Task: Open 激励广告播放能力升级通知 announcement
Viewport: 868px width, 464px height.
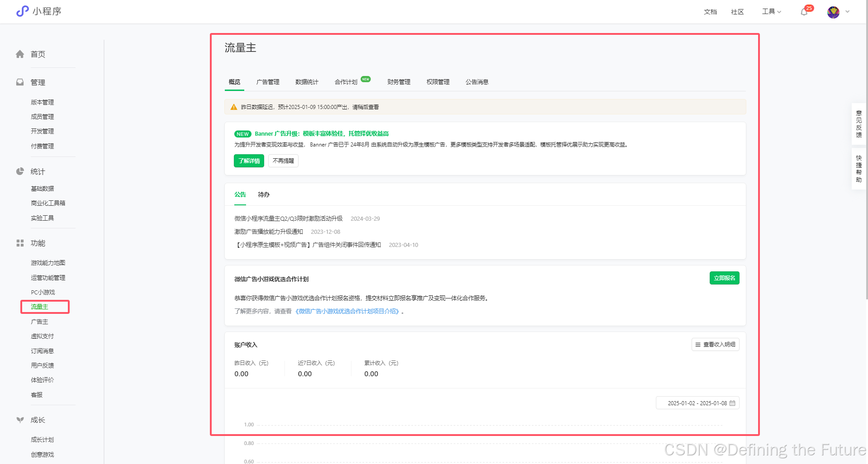Action: (x=269, y=232)
